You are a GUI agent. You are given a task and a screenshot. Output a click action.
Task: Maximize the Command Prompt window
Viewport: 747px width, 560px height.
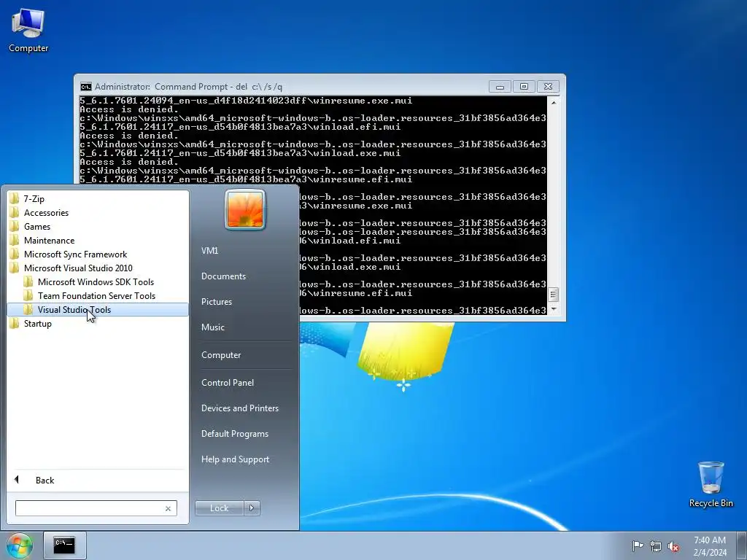(x=524, y=87)
